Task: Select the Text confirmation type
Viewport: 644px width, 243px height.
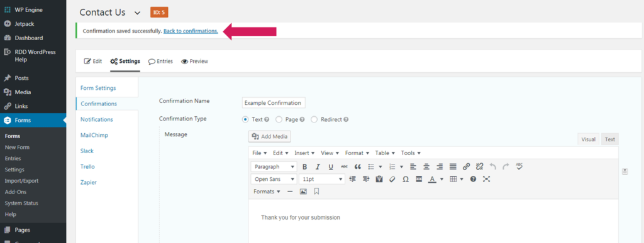Action: coord(246,120)
